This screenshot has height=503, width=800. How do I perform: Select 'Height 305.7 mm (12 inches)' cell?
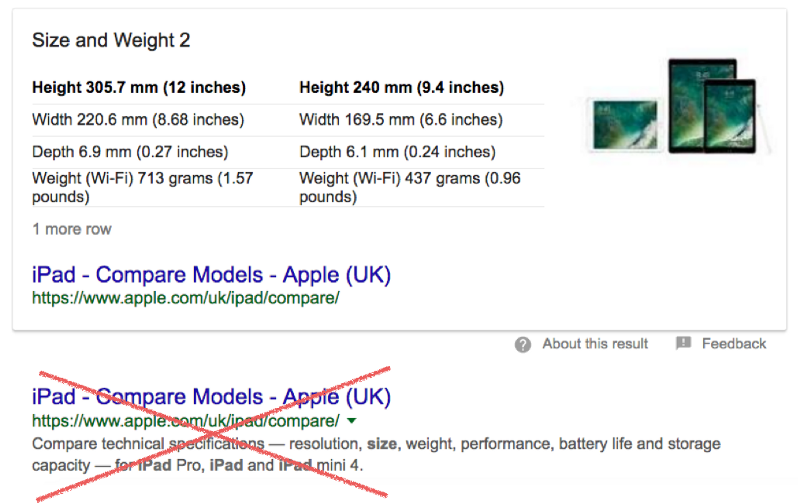coord(139,88)
